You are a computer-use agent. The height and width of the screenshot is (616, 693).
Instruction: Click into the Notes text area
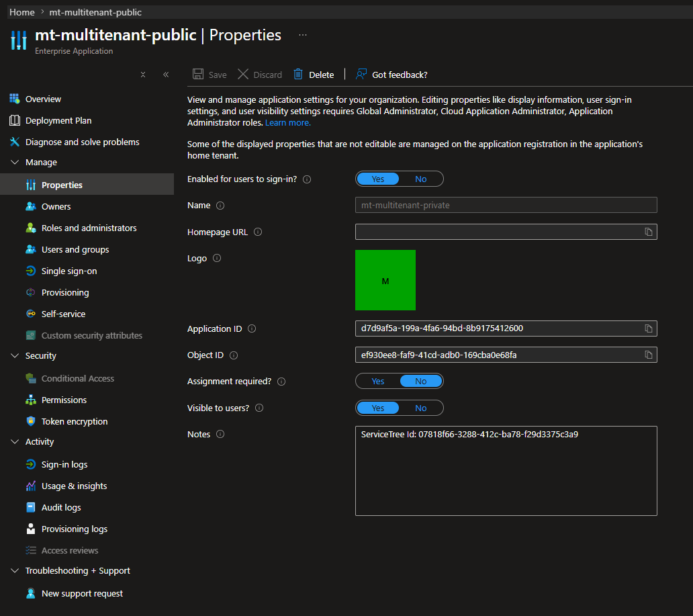506,471
